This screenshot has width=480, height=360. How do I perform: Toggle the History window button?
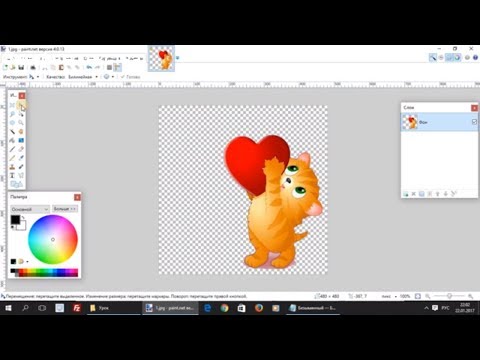click(441, 58)
